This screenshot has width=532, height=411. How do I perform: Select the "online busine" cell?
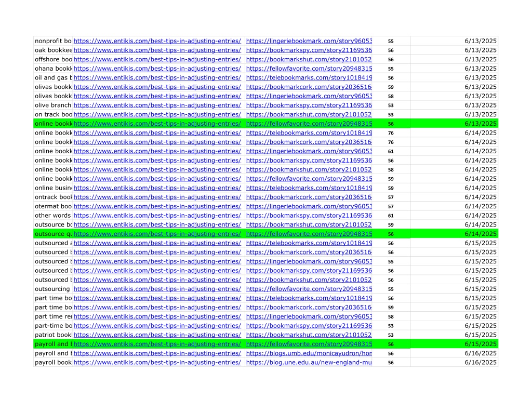pyautogui.click(x=54, y=188)
